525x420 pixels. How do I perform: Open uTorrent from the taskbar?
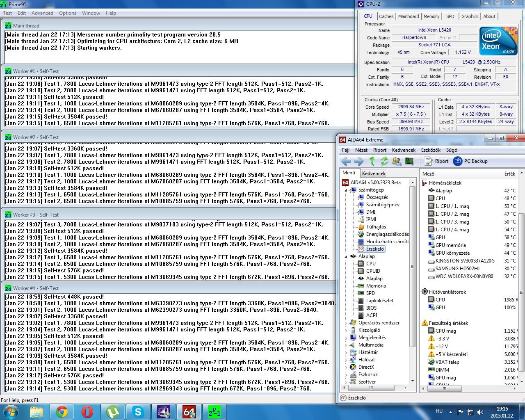[x=113, y=412]
